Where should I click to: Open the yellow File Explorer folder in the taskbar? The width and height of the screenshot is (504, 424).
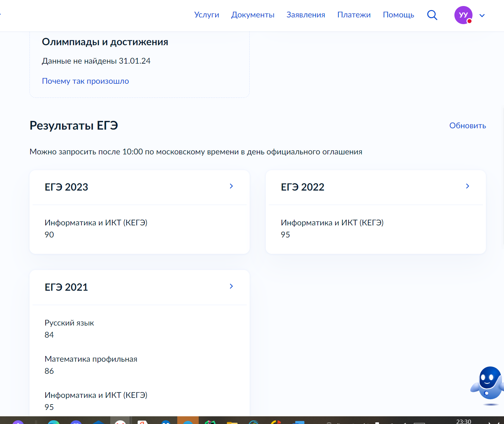(x=232, y=422)
